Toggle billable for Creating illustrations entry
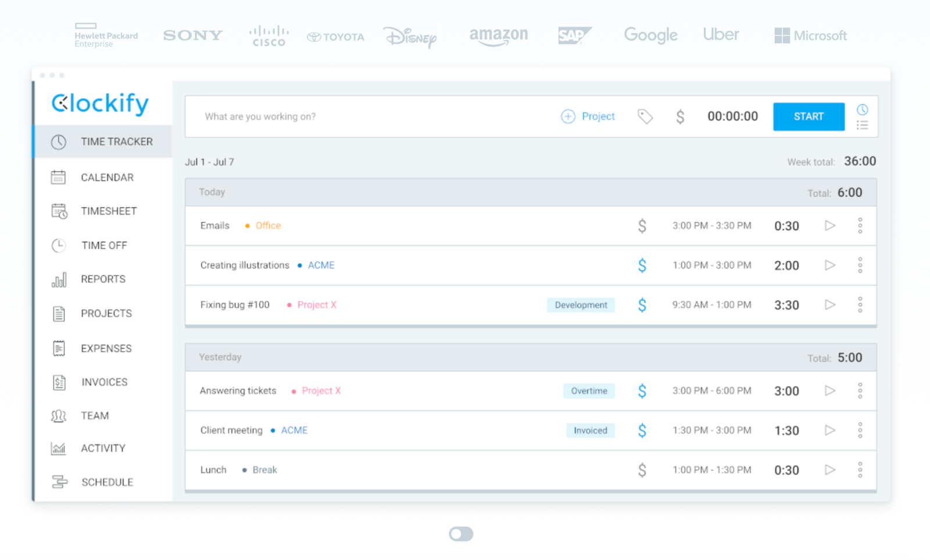930x560 pixels. click(x=642, y=265)
